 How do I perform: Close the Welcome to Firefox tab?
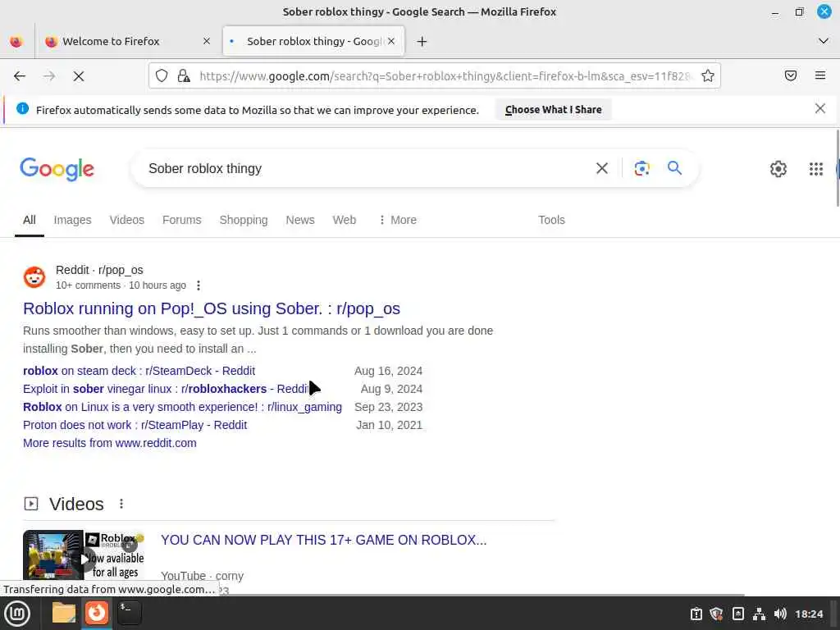pyautogui.click(x=206, y=41)
